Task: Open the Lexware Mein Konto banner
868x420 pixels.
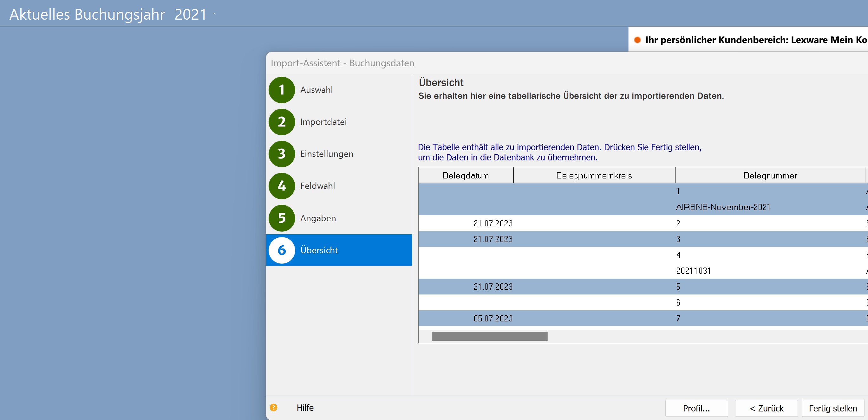Action: (755, 40)
